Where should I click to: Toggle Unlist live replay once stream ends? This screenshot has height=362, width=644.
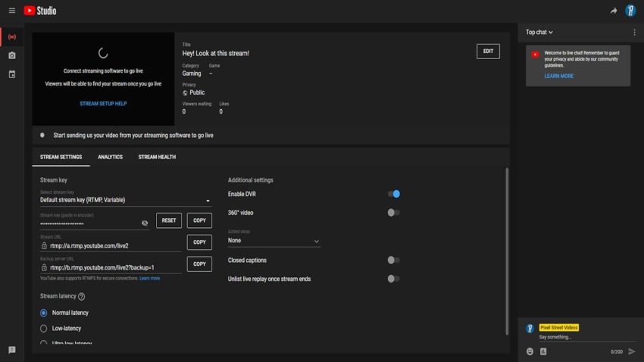point(393,279)
